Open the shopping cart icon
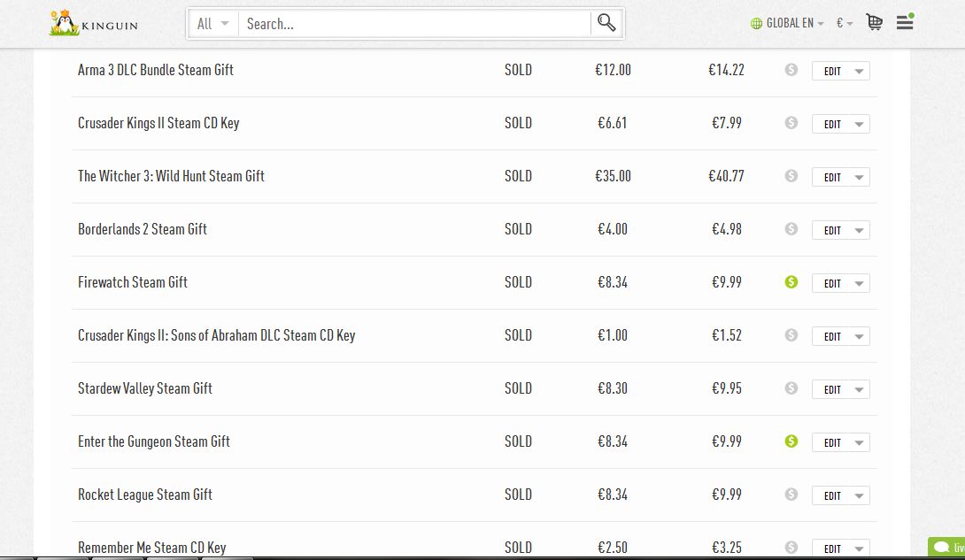 [x=874, y=23]
